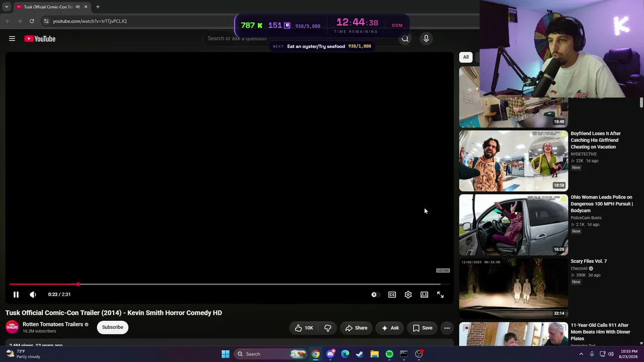Visit the NYDETECTIVE channel
The width and height of the screenshot is (644, 362).
coord(584,154)
